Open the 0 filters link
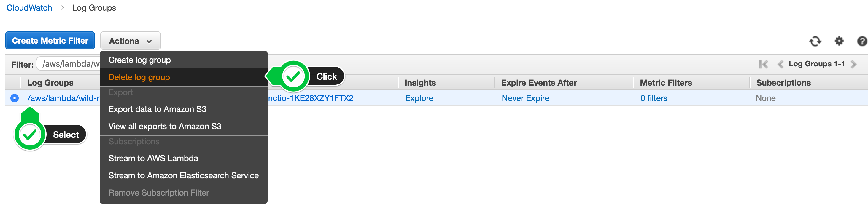 click(x=654, y=98)
